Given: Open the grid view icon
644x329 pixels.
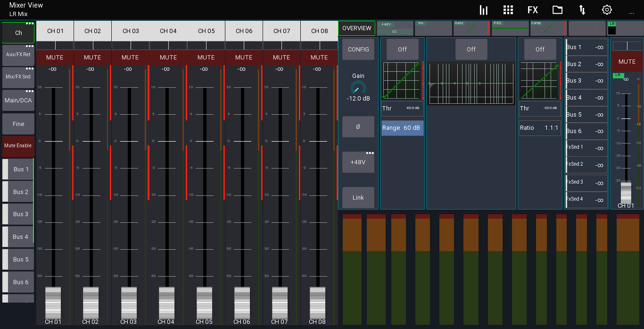Looking at the screenshot, I should point(508,10).
